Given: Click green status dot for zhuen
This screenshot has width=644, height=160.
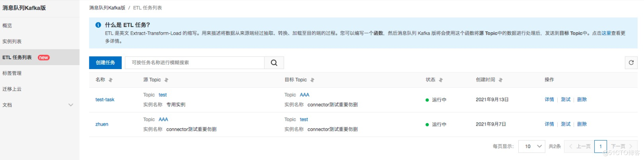Looking at the screenshot, I should 427,124.
